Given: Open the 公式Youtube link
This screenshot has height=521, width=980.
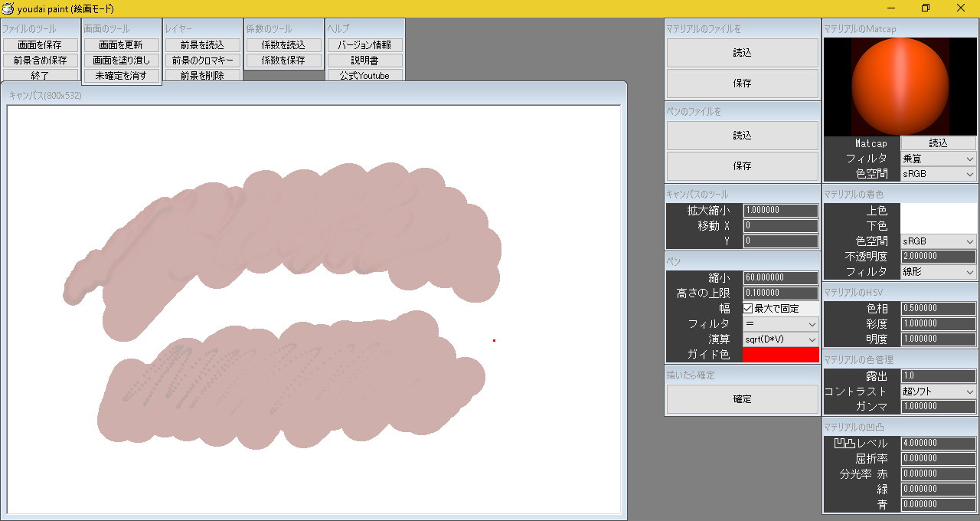Looking at the screenshot, I should (x=365, y=75).
